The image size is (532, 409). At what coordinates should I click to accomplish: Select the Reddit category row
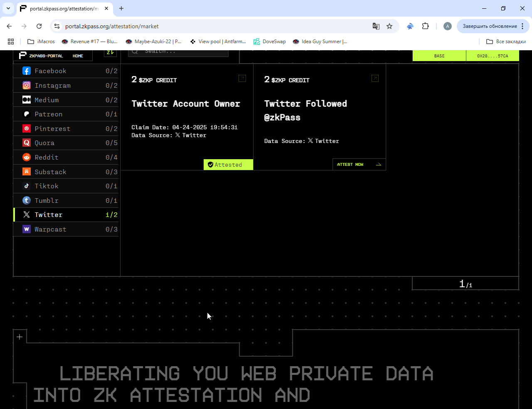pos(66,157)
